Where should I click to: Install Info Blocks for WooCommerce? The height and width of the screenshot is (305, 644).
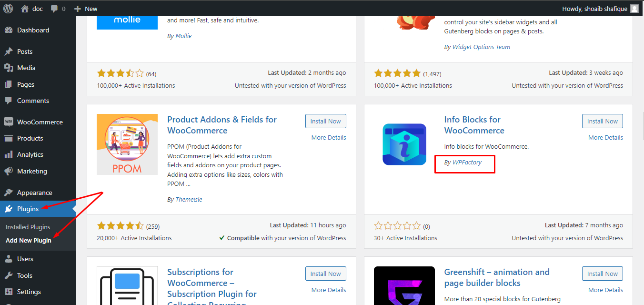603,121
